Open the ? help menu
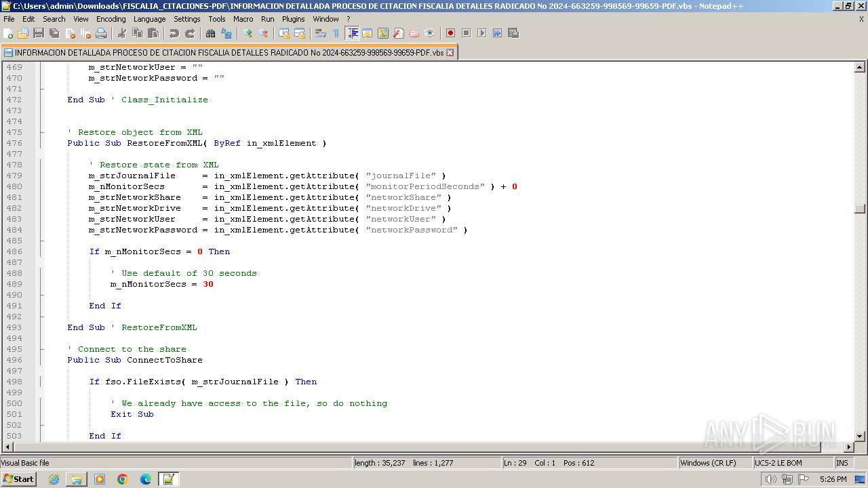The height and width of the screenshot is (488, 868). 349,19
